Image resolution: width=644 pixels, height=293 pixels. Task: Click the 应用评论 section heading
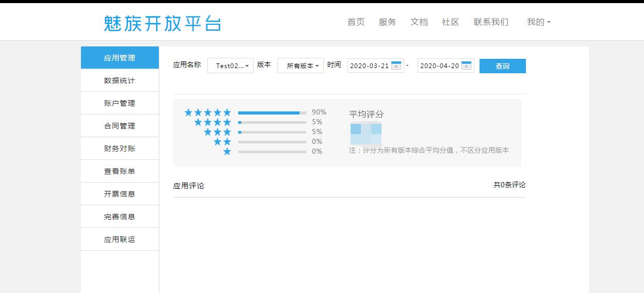[x=189, y=186]
